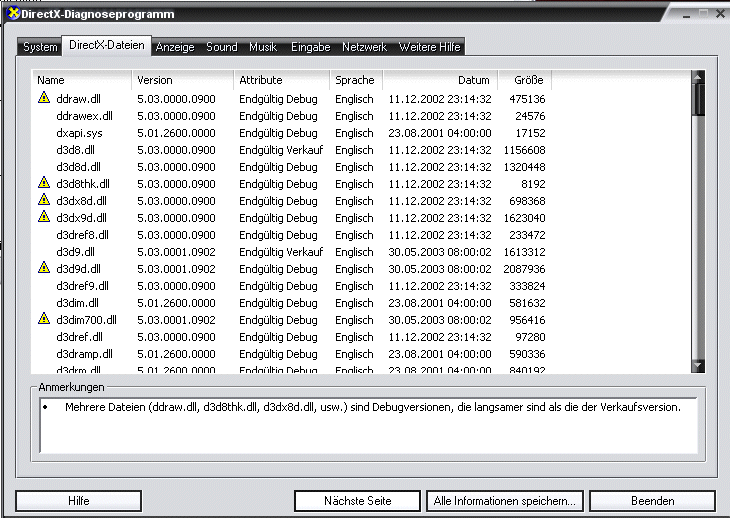Select the d3dx8d.dll file name

coord(81,201)
